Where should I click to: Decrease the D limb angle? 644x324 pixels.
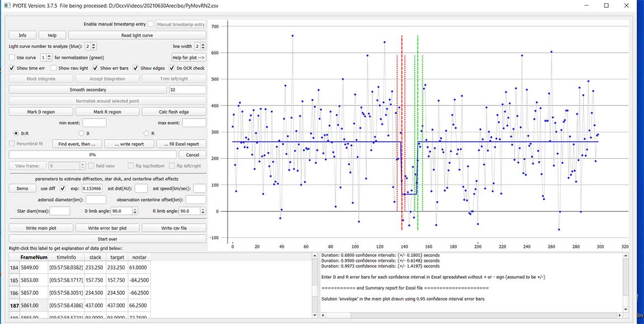coord(135,213)
